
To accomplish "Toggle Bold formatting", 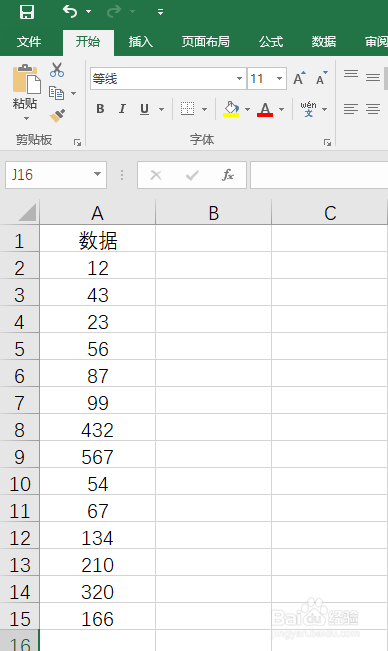I will coord(100,109).
